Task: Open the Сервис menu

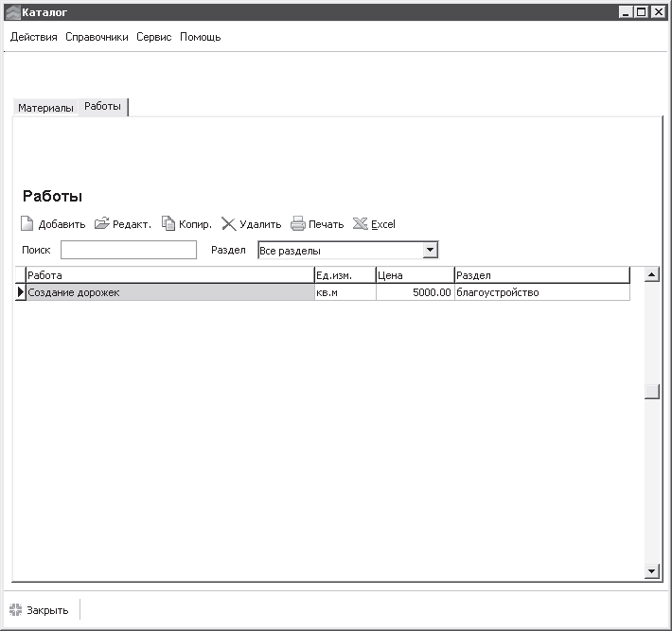Action: [x=154, y=37]
